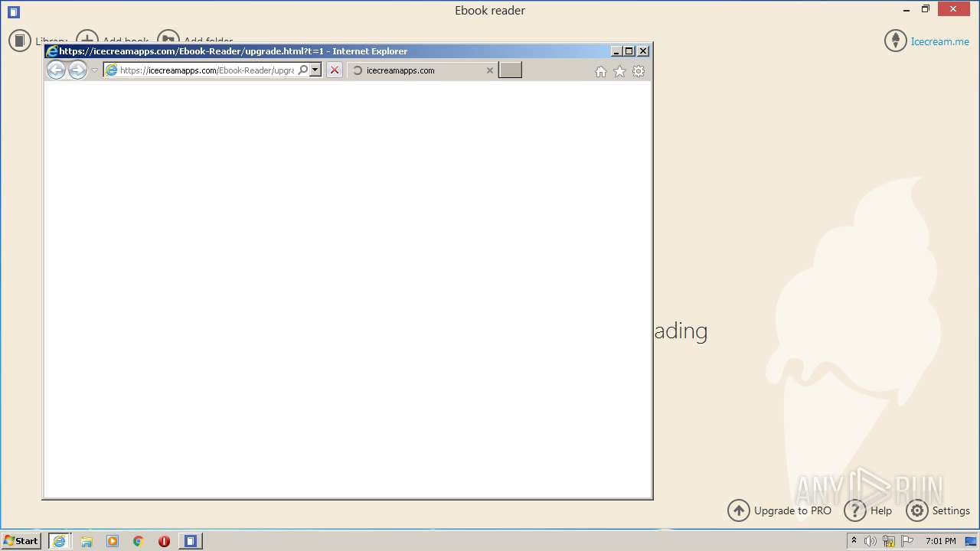Select the icecreamapps.com tab
The height and width of the screenshot is (551, 980).
tap(422, 70)
